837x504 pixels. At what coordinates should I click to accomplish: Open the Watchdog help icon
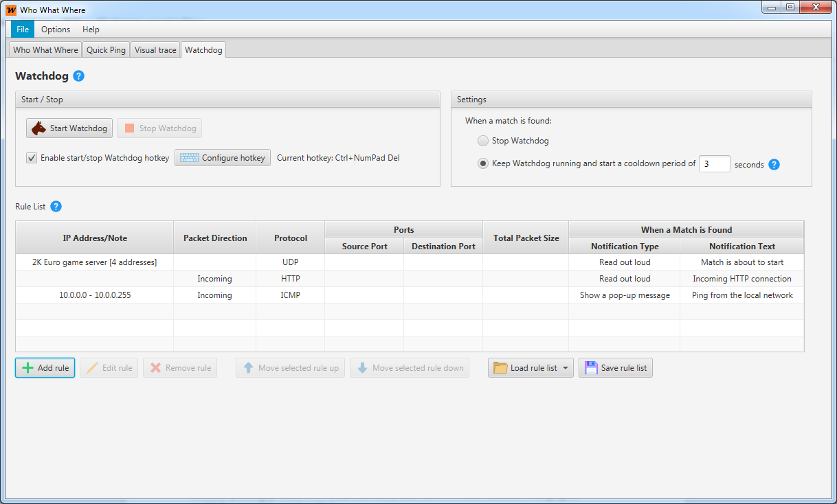(78, 76)
